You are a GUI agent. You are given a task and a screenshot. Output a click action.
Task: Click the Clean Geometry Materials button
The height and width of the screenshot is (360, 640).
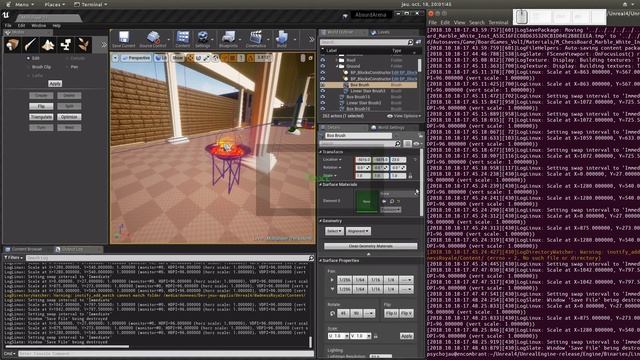pyautogui.click(x=371, y=246)
